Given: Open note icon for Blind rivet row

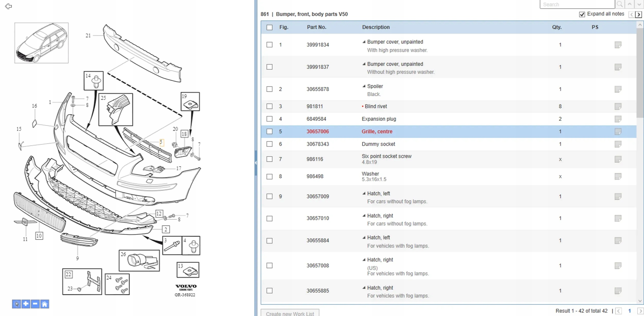Looking at the screenshot, I should point(618,106).
